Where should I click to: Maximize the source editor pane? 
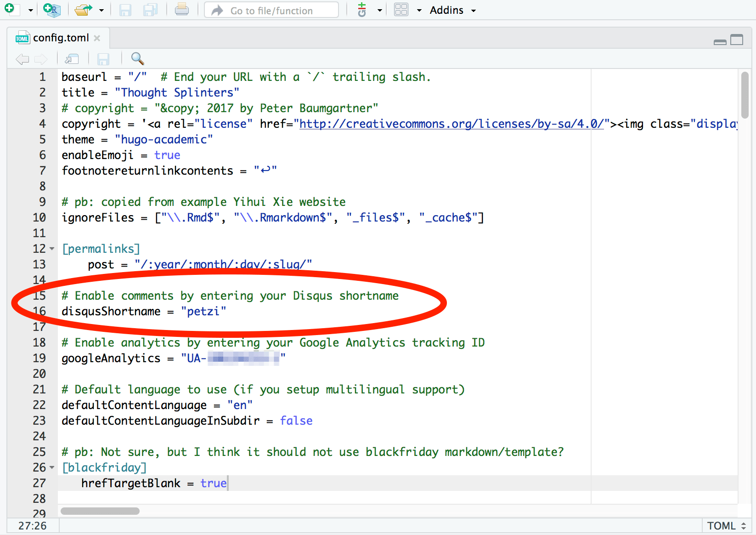click(737, 40)
